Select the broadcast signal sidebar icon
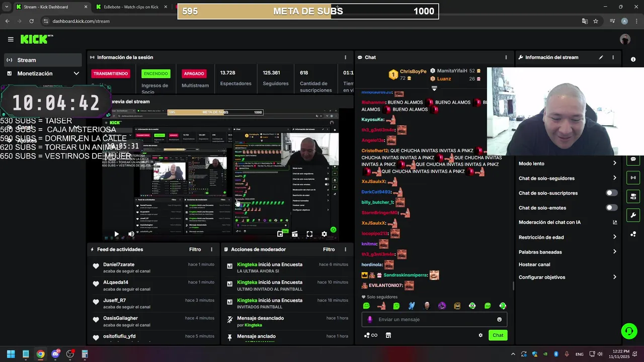This screenshot has height=362, width=644. [x=633, y=177]
